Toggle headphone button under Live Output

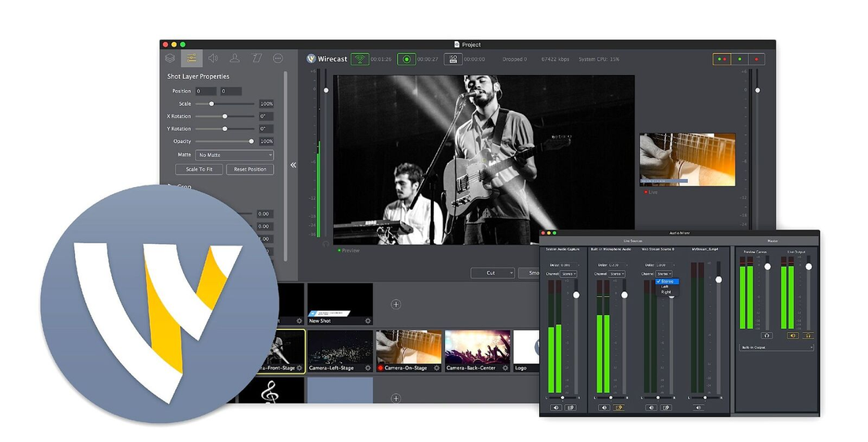click(x=808, y=335)
